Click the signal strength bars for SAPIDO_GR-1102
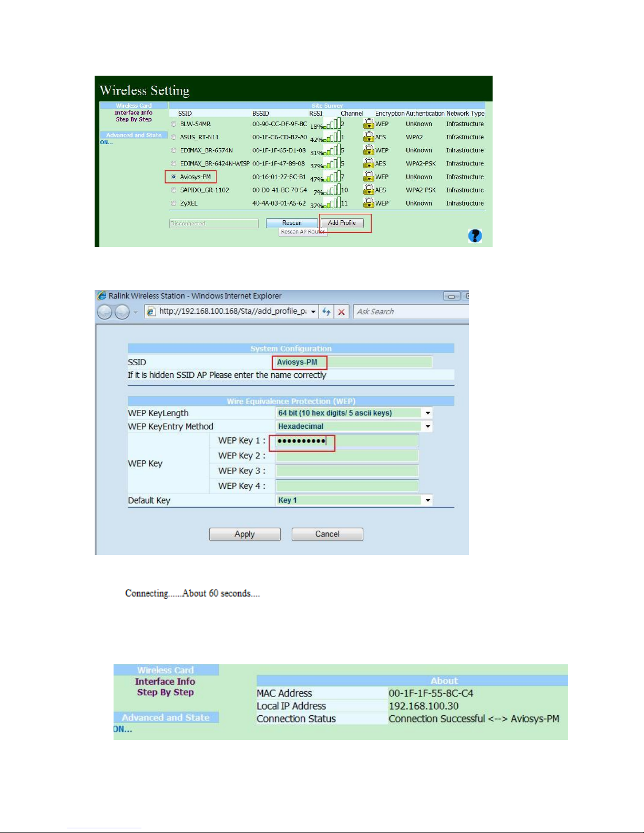This screenshot has width=644, height=833. coord(332,190)
